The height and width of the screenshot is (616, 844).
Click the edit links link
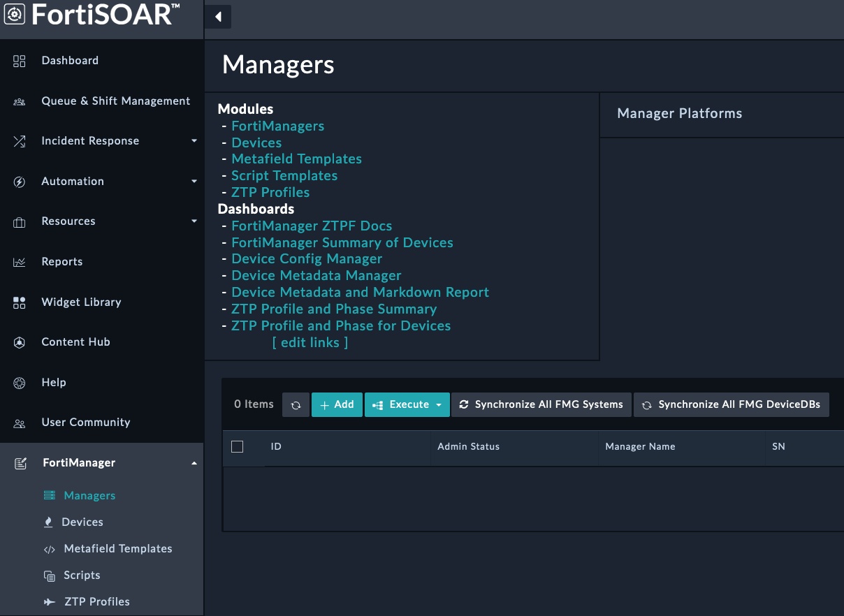310,343
